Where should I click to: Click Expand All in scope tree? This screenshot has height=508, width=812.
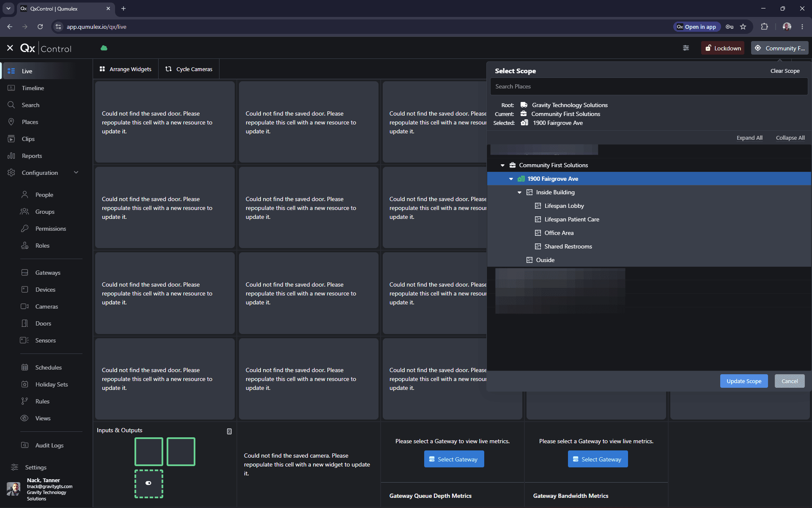pos(749,138)
